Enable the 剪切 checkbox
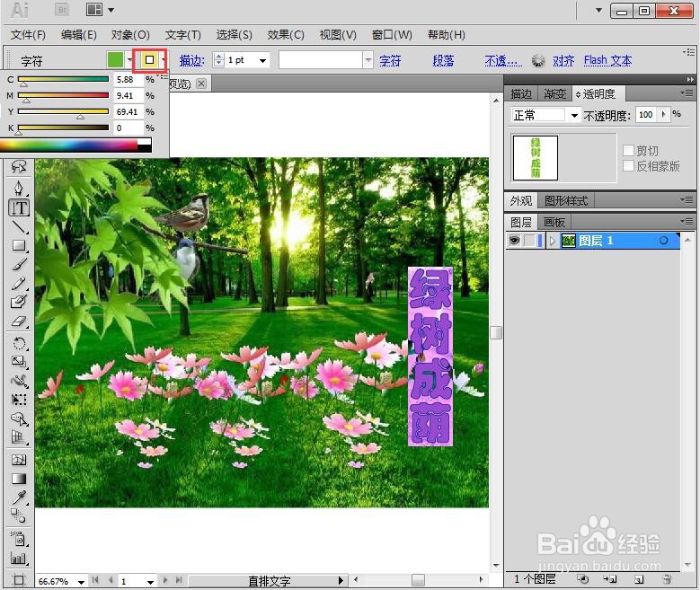700x590 pixels. [x=628, y=150]
